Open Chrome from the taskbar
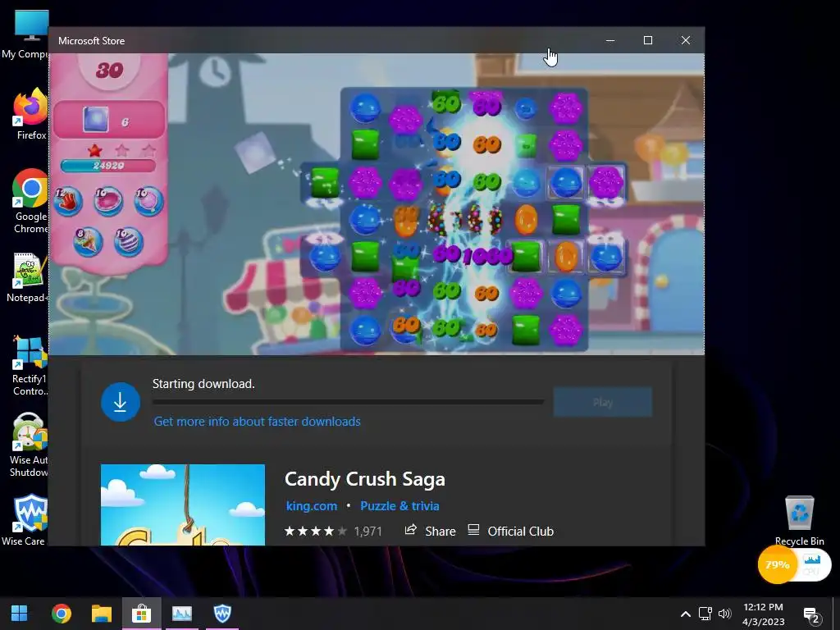The width and height of the screenshot is (840, 630). tap(61, 614)
